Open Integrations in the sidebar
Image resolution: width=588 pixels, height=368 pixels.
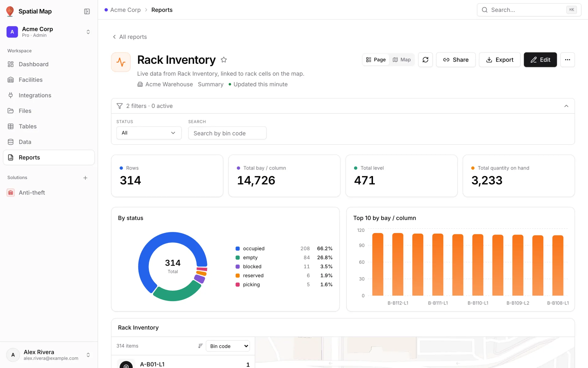coord(49,95)
